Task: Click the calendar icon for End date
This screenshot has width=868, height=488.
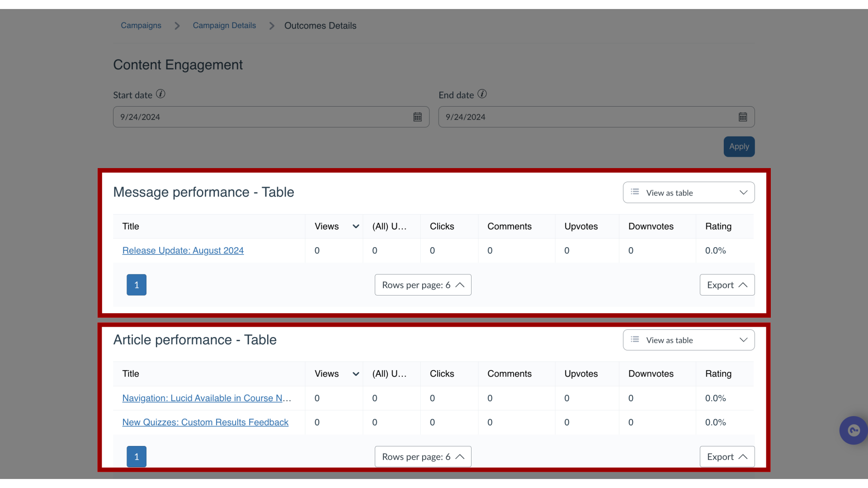Action: pyautogui.click(x=743, y=117)
